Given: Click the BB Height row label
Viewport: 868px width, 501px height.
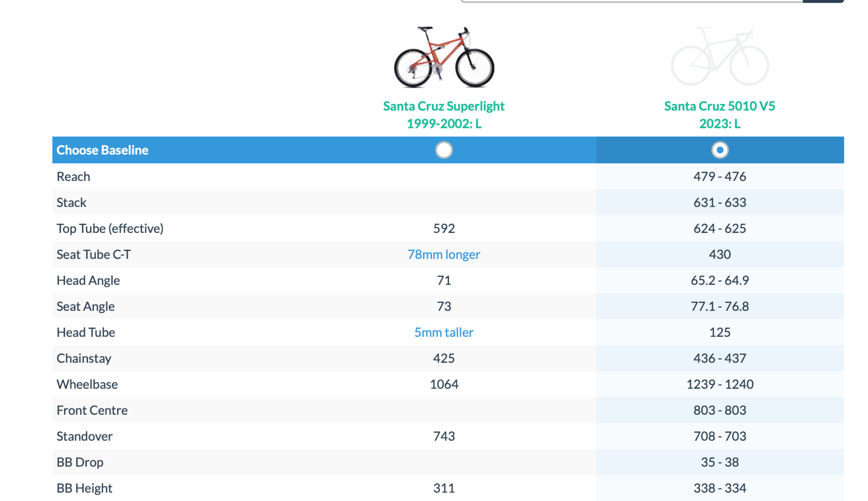Looking at the screenshot, I should point(84,488).
